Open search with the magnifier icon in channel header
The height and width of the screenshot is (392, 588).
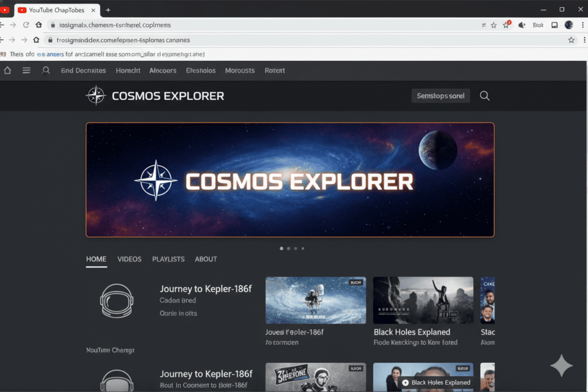(x=484, y=96)
